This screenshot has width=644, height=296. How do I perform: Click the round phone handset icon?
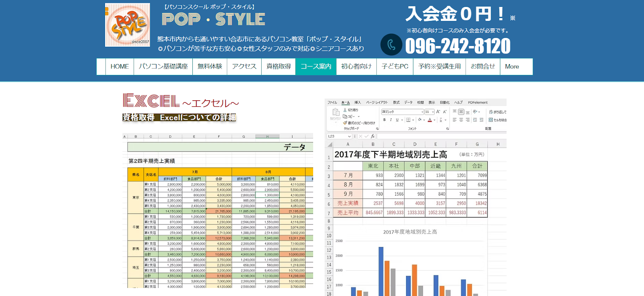coord(391,44)
